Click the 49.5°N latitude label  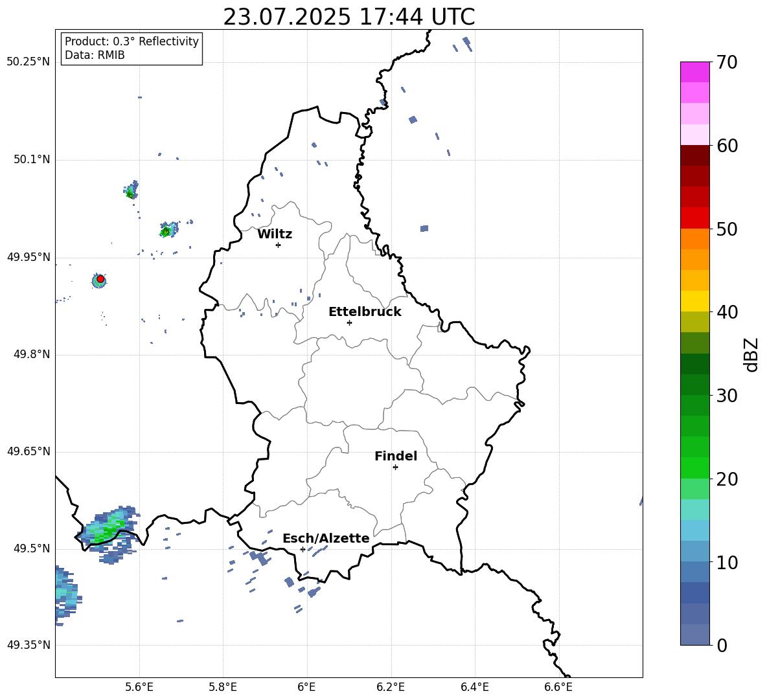click(31, 548)
